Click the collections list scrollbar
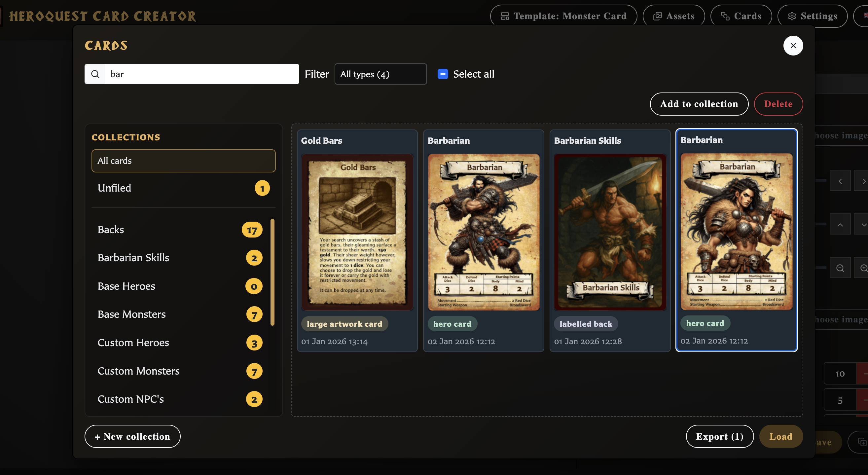868x475 pixels. [272, 272]
